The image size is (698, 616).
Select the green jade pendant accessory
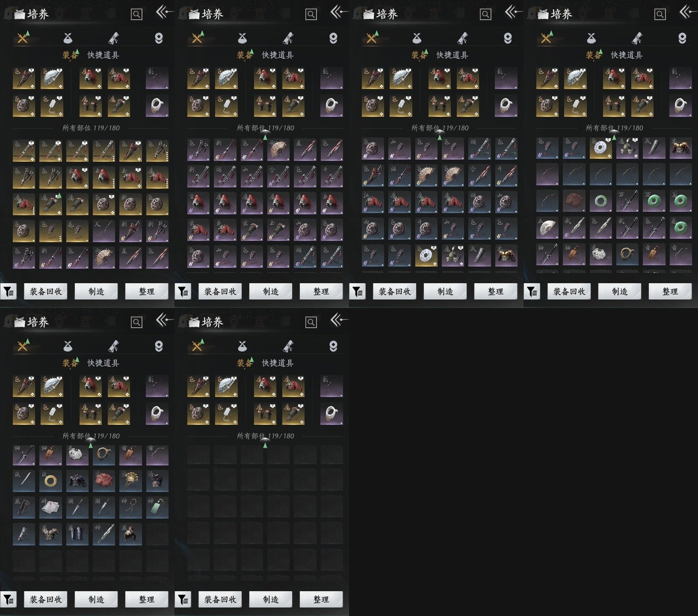157,507
